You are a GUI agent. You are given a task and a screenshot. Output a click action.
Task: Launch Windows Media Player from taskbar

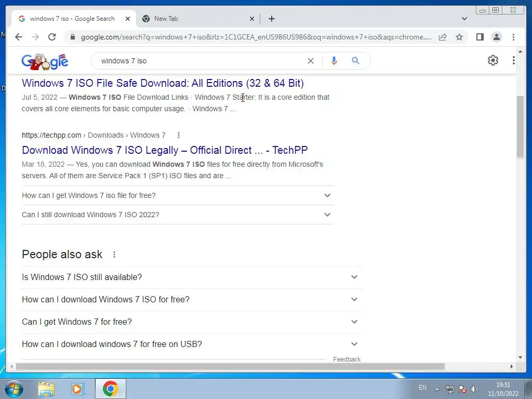(78, 389)
